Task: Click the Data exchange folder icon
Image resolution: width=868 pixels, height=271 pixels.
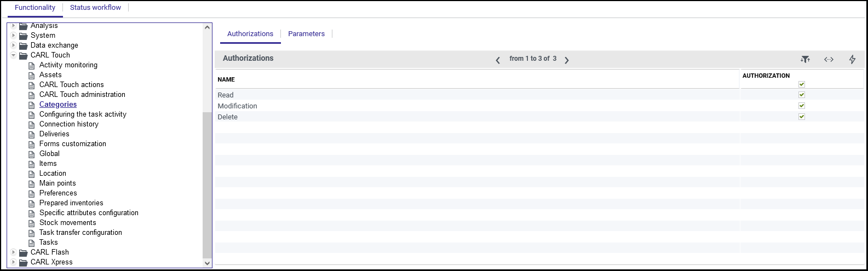Action: click(23, 45)
